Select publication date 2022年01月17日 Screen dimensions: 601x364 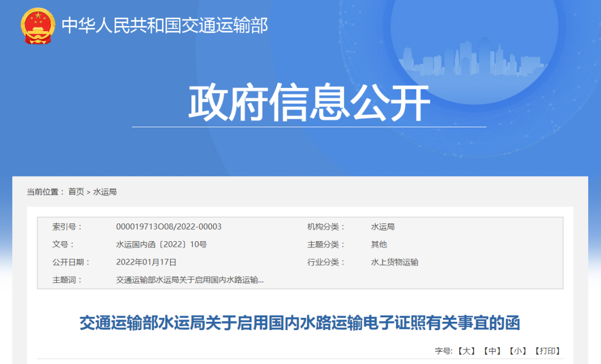(x=146, y=262)
